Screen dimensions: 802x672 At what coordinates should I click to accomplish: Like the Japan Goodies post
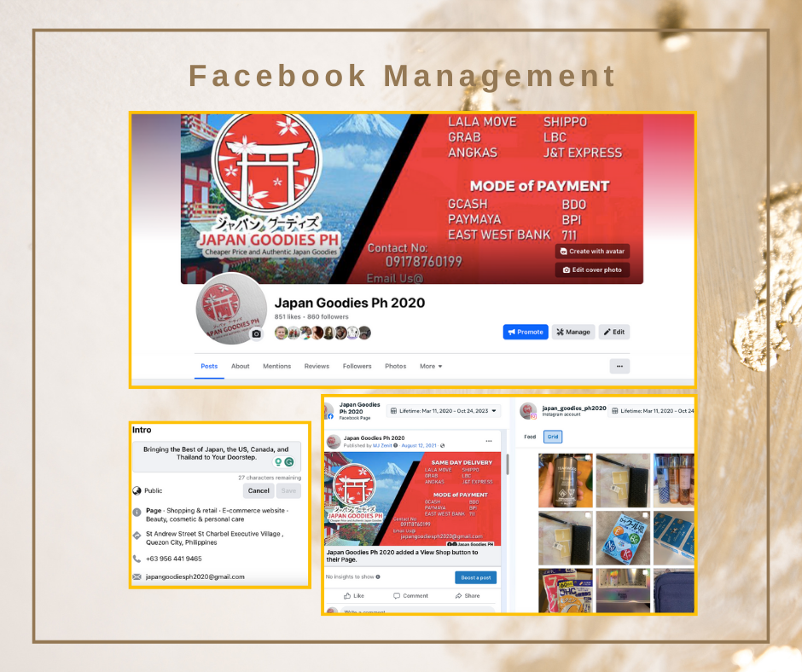point(354,596)
